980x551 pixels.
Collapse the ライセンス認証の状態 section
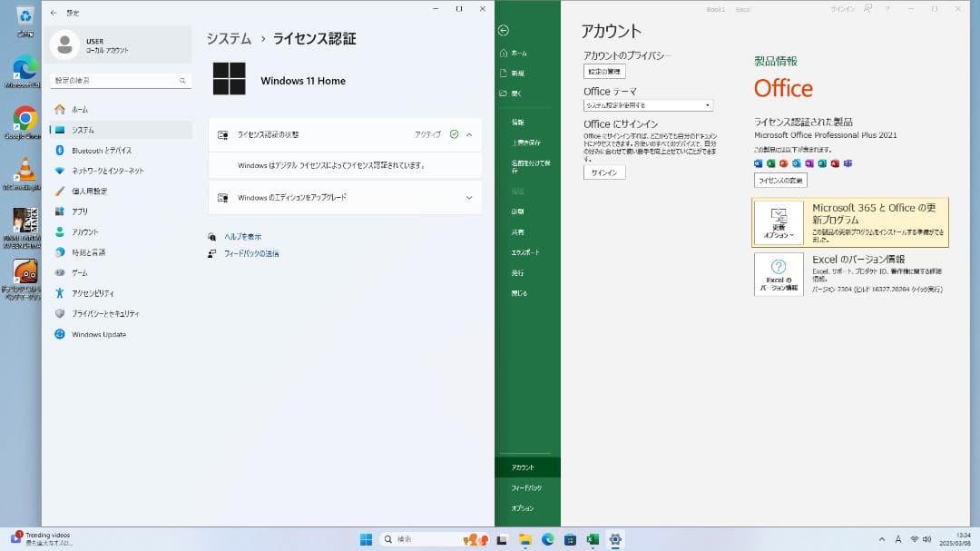coord(470,134)
